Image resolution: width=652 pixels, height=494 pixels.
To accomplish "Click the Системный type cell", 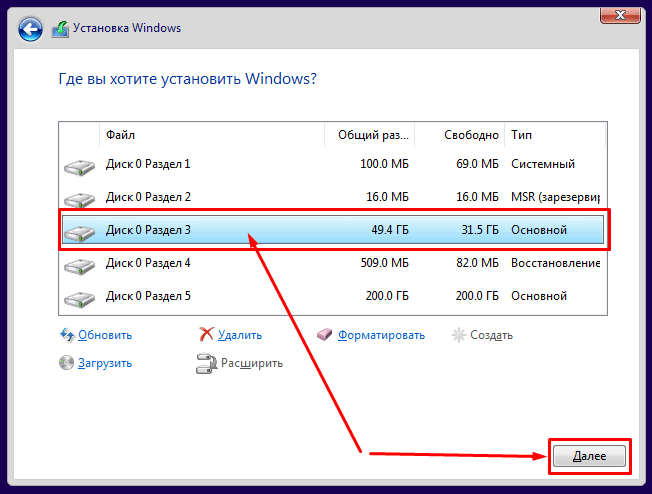I will tap(543, 164).
